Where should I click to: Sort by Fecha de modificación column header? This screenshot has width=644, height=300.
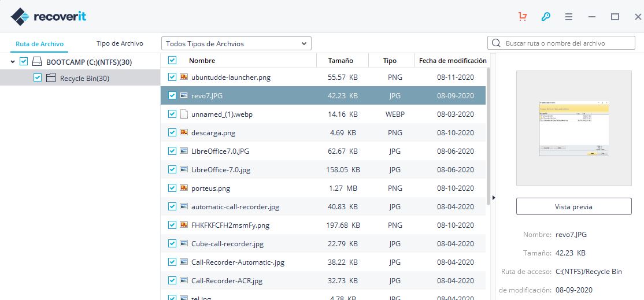453,61
